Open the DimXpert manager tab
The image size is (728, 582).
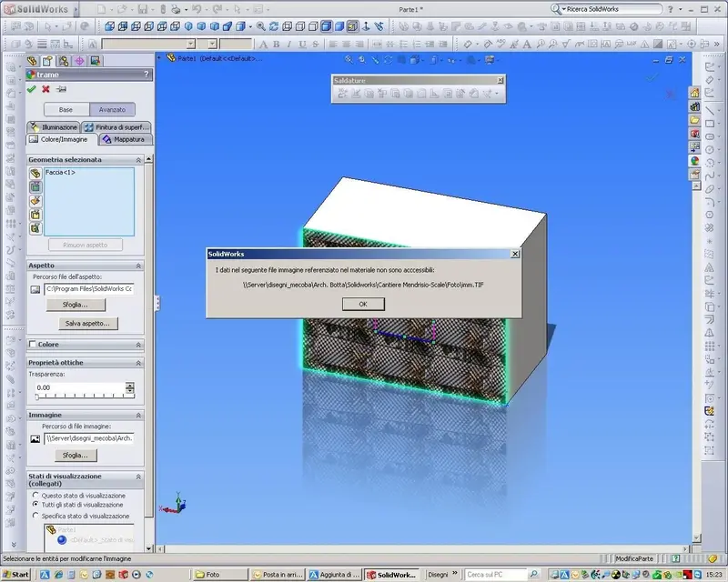(x=79, y=61)
